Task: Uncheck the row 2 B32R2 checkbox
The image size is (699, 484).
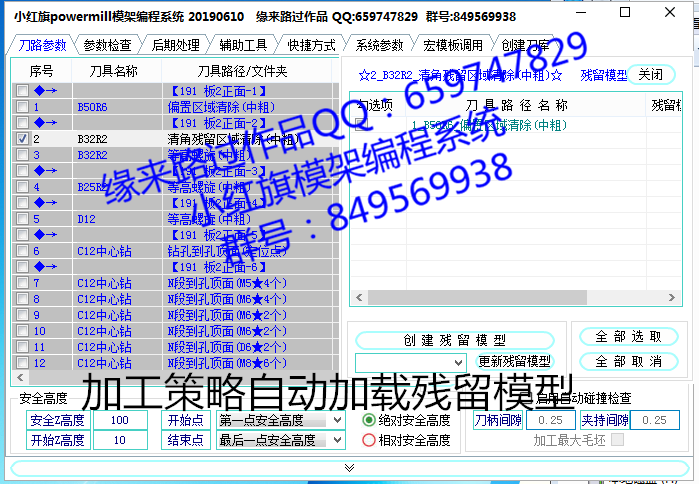Action: (x=22, y=139)
